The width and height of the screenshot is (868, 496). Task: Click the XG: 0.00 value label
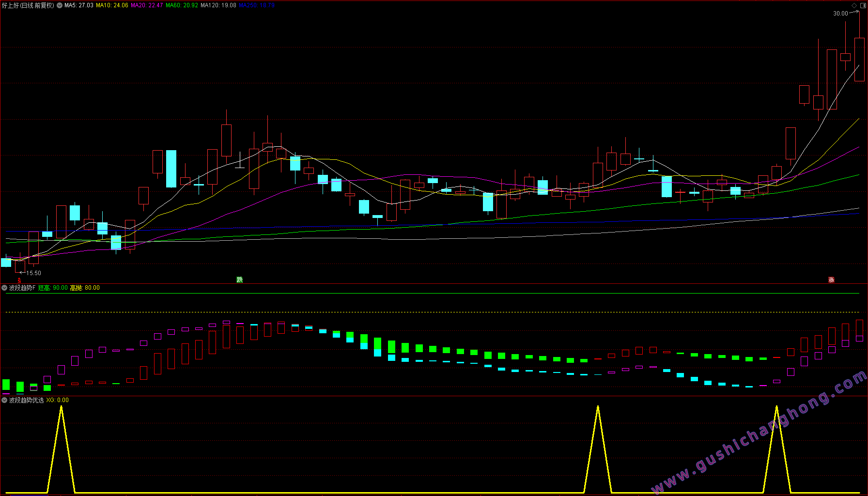(58, 400)
